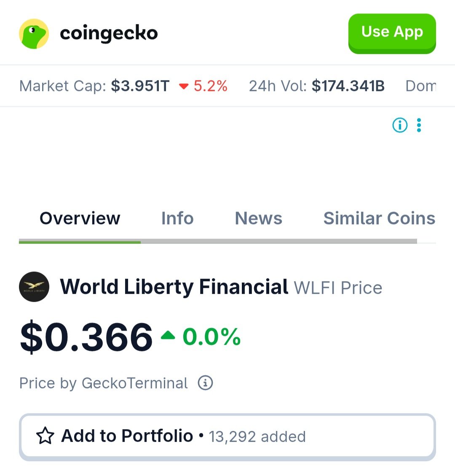Click the tab bar horizontal scroll indicator

point(218,241)
